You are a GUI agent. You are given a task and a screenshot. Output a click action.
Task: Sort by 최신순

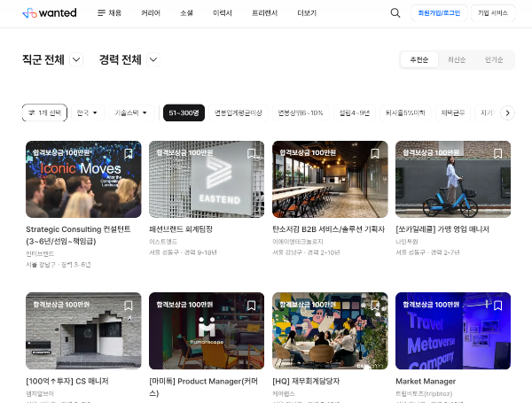[x=457, y=59]
